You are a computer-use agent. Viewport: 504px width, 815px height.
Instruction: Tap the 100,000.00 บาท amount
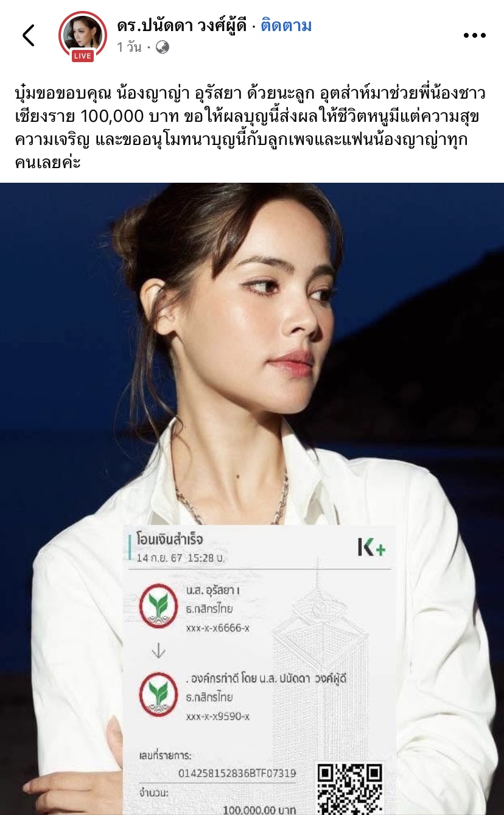point(260,810)
